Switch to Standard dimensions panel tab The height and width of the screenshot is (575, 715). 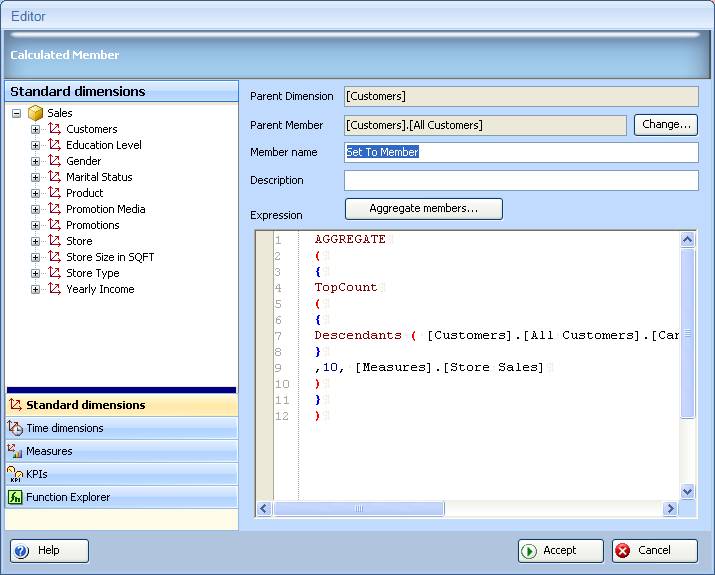tap(122, 405)
